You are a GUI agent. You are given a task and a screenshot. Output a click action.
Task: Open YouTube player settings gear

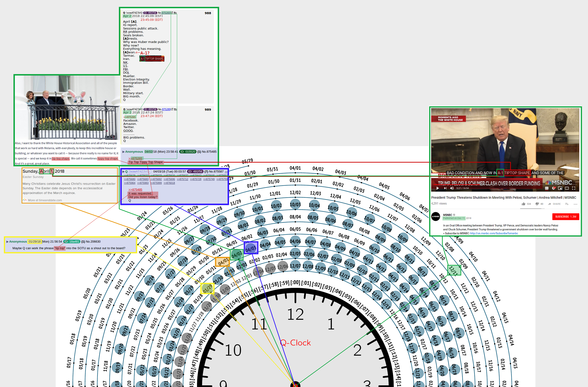click(x=553, y=188)
